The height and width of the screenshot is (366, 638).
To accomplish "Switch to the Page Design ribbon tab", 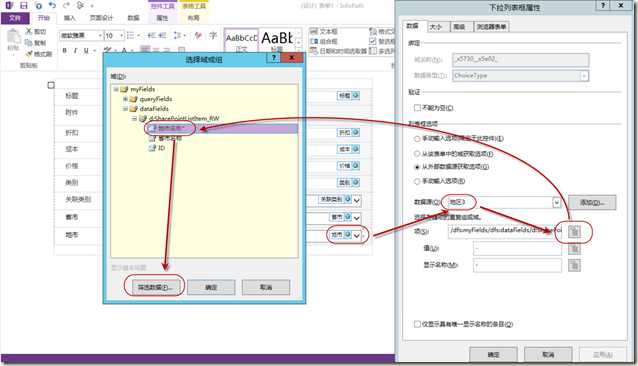I will (101, 18).
